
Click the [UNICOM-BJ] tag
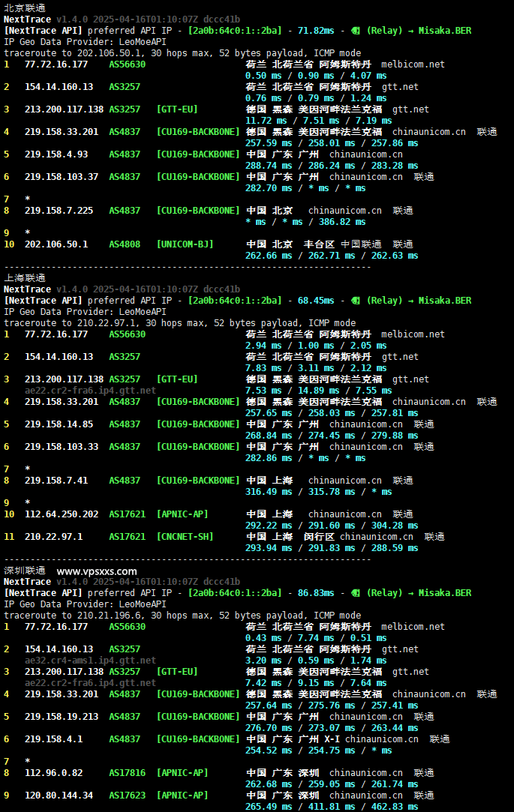coord(185,244)
